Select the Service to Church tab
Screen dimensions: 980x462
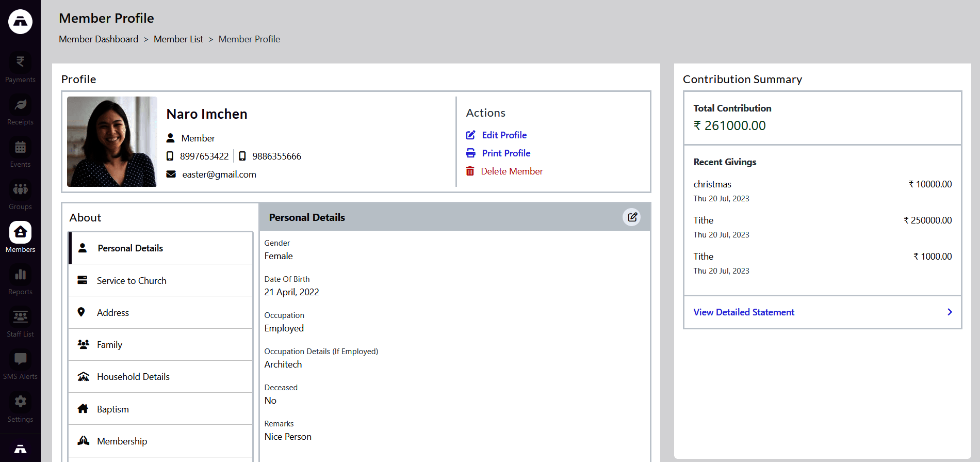(x=132, y=281)
